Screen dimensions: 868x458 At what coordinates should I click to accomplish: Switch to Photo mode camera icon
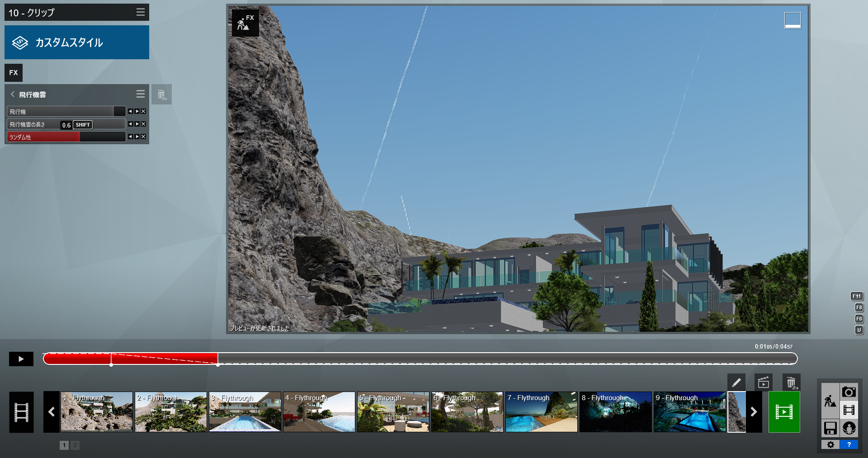849,392
